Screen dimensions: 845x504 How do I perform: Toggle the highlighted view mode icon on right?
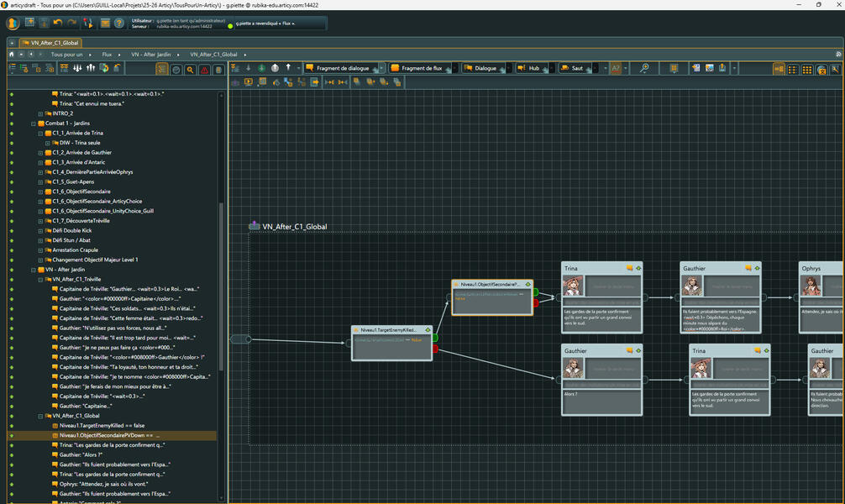[779, 69]
